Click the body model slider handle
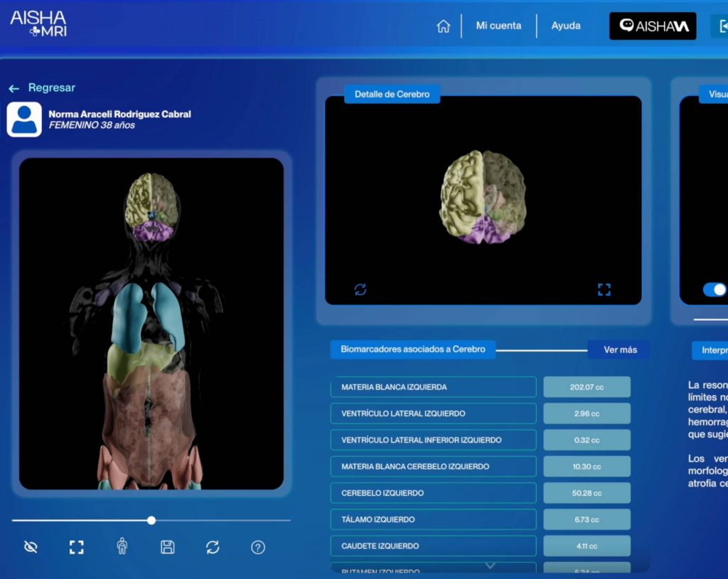The height and width of the screenshot is (579, 728). coord(151,521)
